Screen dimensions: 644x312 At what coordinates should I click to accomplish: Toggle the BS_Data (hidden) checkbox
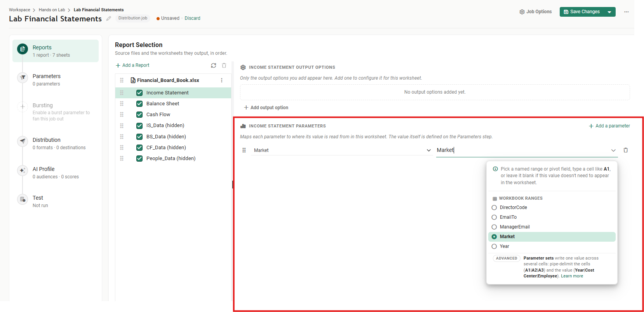139,136
